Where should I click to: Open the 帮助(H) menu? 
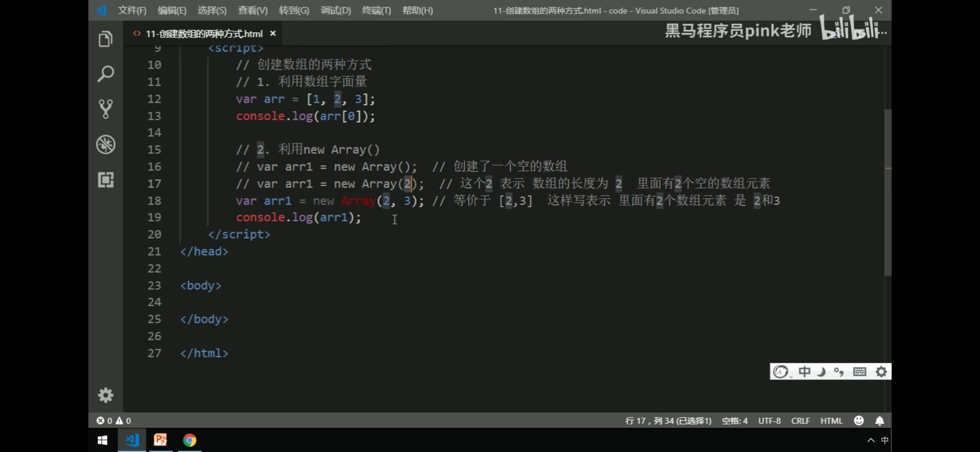[x=418, y=10]
